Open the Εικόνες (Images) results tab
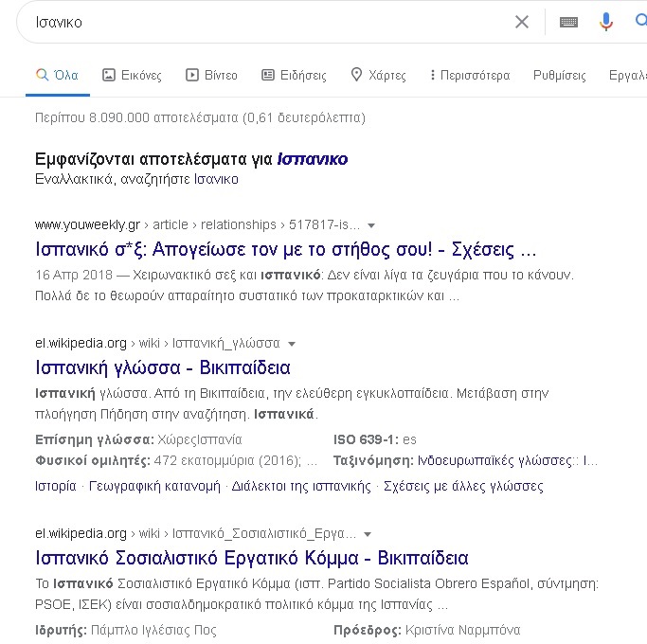 pos(132,75)
